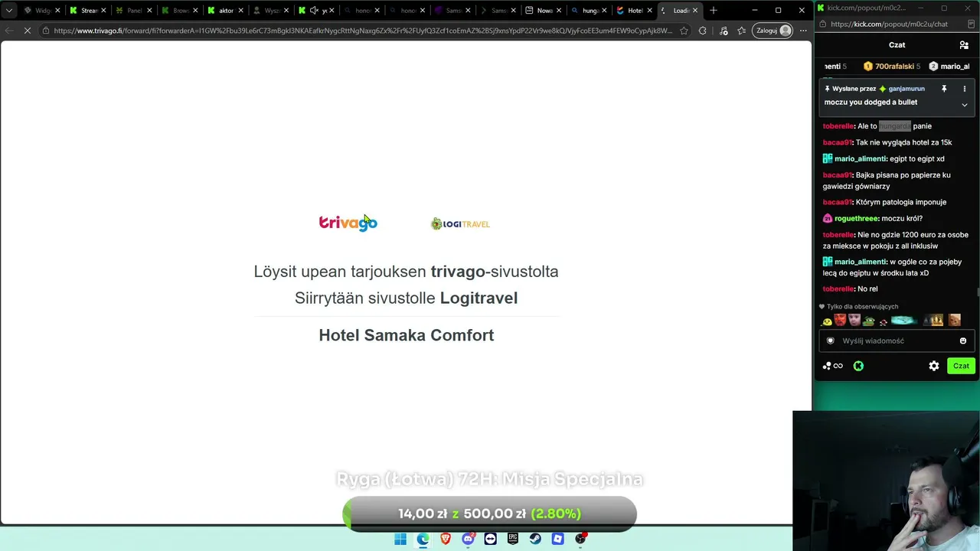This screenshot has height=551, width=980.
Task: Click the Logitravel logo
Action: point(460,223)
